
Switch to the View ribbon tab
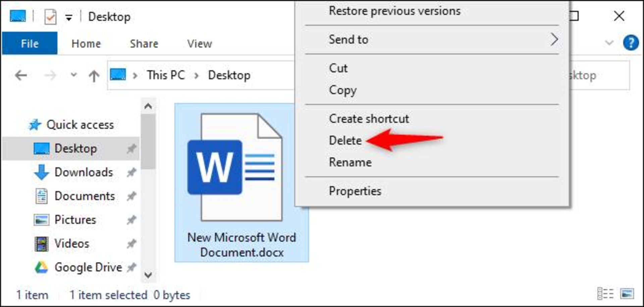[199, 44]
